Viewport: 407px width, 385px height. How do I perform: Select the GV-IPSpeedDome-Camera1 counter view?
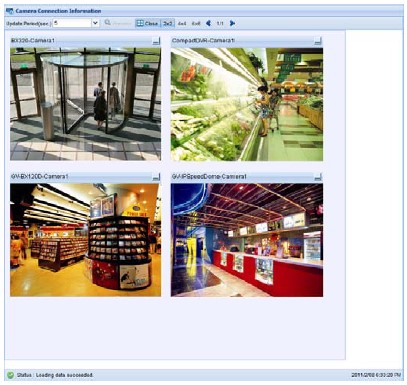pyautogui.click(x=247, y=240)
